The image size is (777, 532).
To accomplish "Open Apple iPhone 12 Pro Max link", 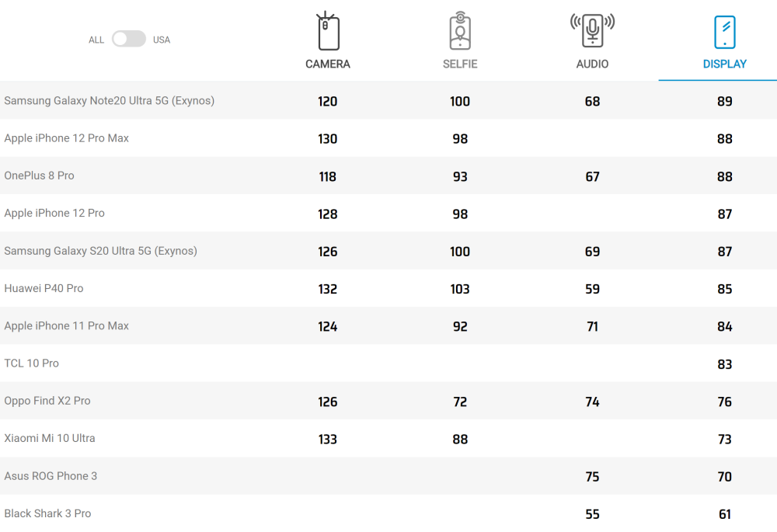I will click(67, 138).
